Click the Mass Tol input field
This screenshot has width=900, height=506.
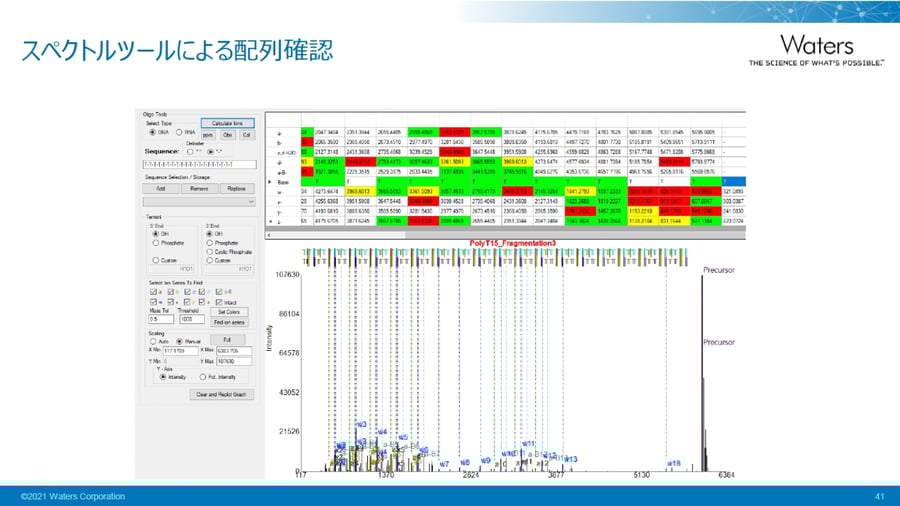tap(161, 319)
